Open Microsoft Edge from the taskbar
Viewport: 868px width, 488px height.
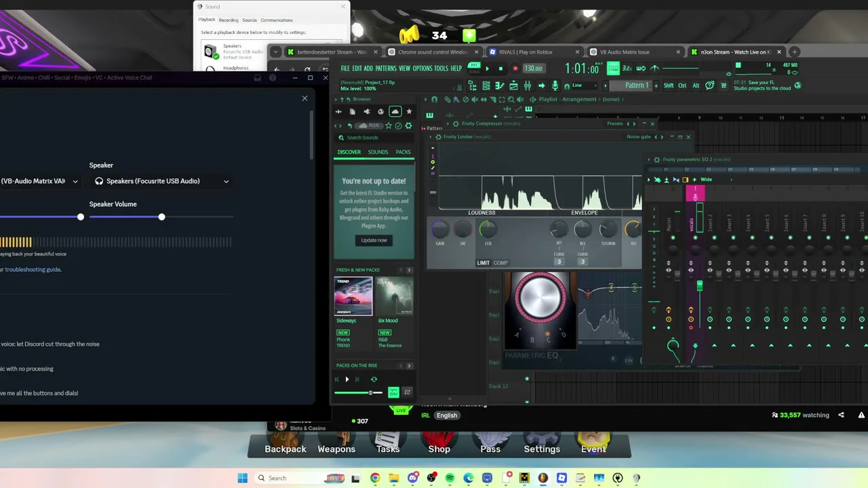pos(469,478)
